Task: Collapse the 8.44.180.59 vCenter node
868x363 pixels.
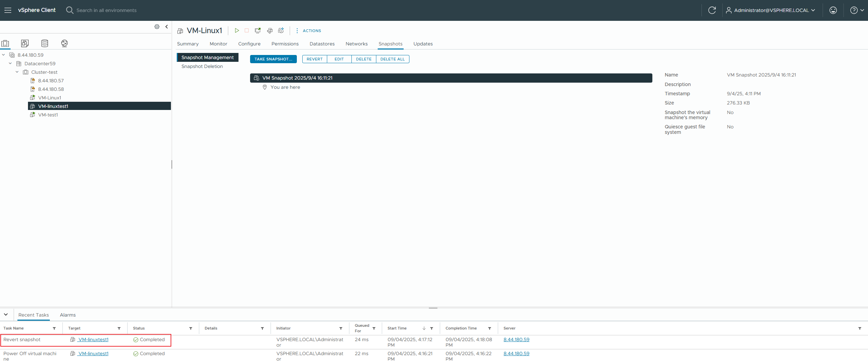Action: [x=3, y=55]
